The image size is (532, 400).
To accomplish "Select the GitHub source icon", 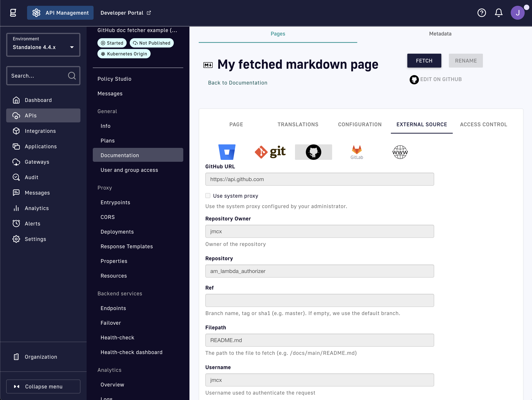I will click(313, 152).
